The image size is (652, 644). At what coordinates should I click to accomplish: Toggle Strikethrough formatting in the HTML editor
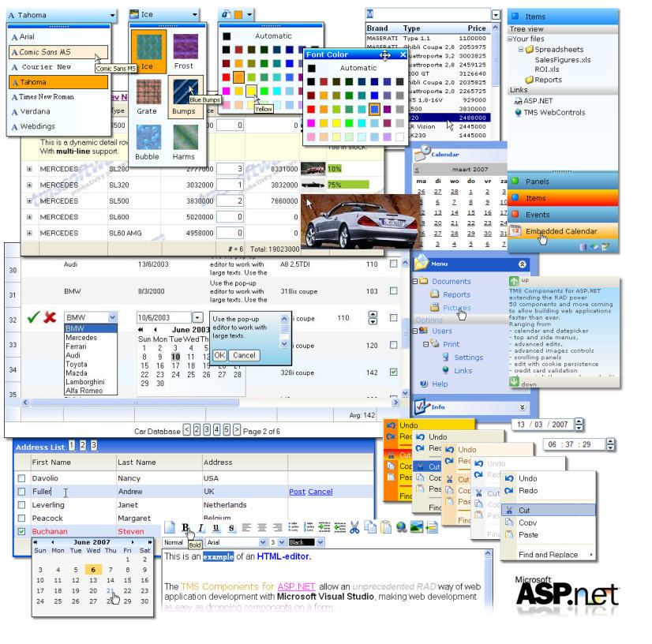(231, 527)
